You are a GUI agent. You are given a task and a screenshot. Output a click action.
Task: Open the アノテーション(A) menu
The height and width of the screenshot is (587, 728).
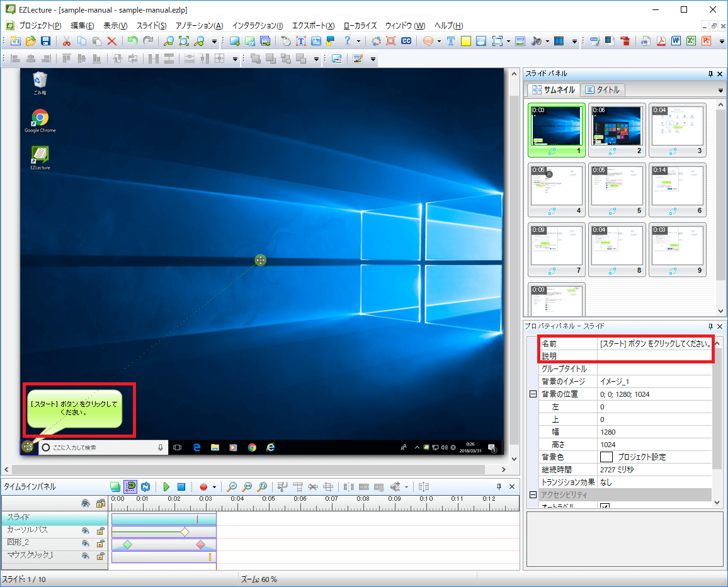click(199, 26)
